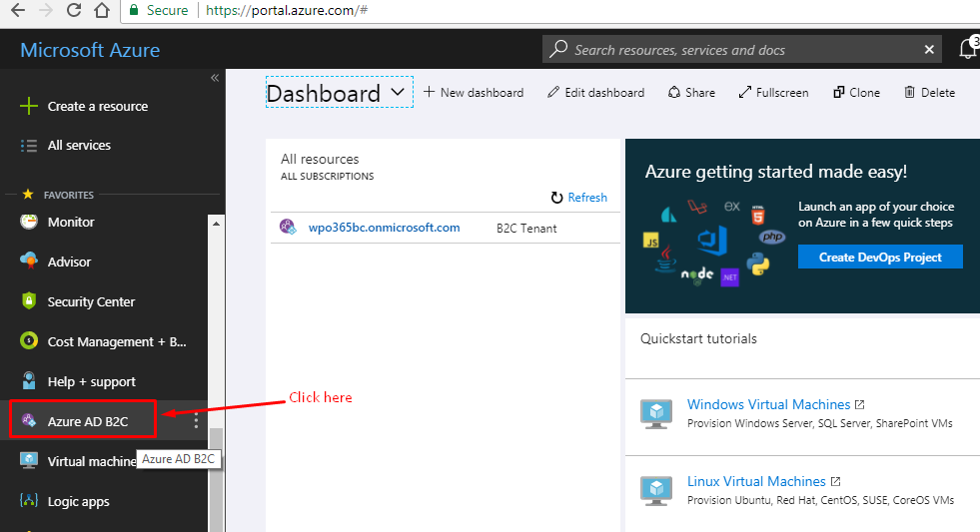Open Advisor from favorites
The height and width of the screenshot is (532, 980).
click(x=69, y=263)
